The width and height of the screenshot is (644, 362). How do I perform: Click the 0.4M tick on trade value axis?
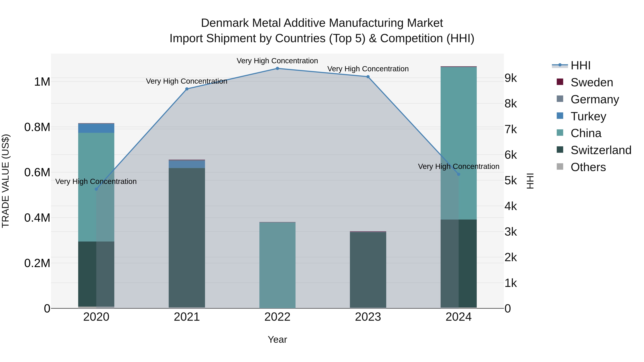[37, 218]
